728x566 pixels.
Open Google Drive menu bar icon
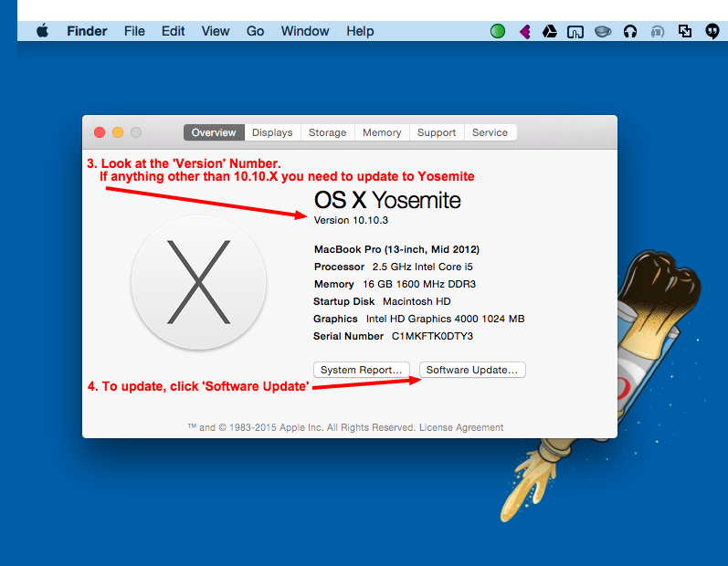(x=549, y=31)
